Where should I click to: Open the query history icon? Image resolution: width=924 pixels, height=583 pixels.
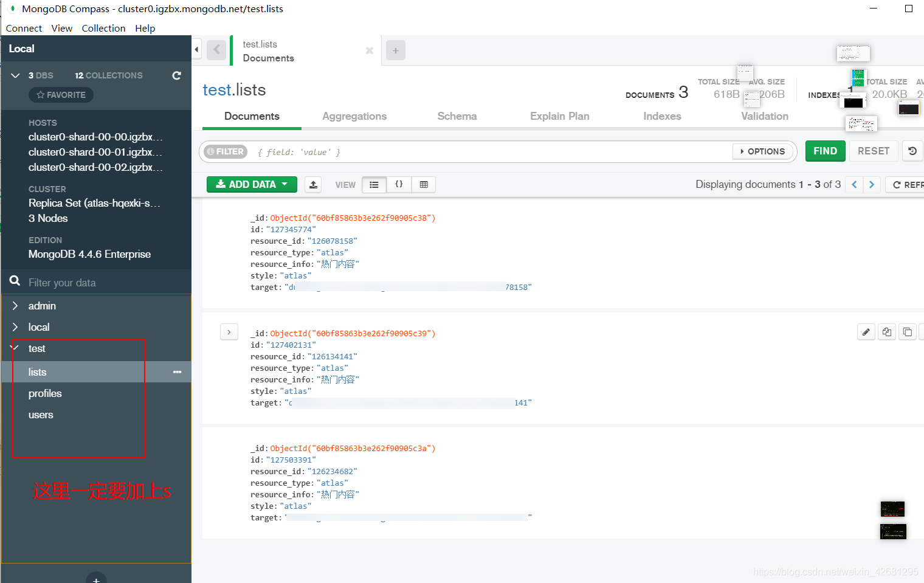(912, 151)
